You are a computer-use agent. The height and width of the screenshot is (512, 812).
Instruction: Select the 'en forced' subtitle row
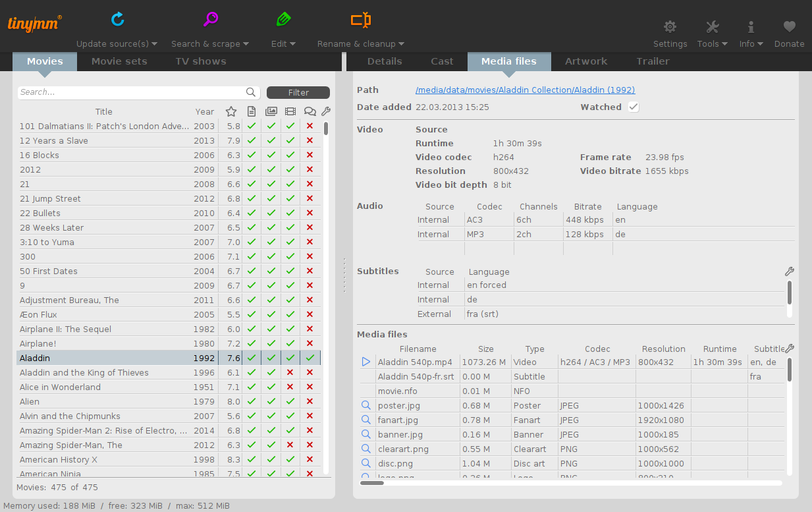point(601,285)
